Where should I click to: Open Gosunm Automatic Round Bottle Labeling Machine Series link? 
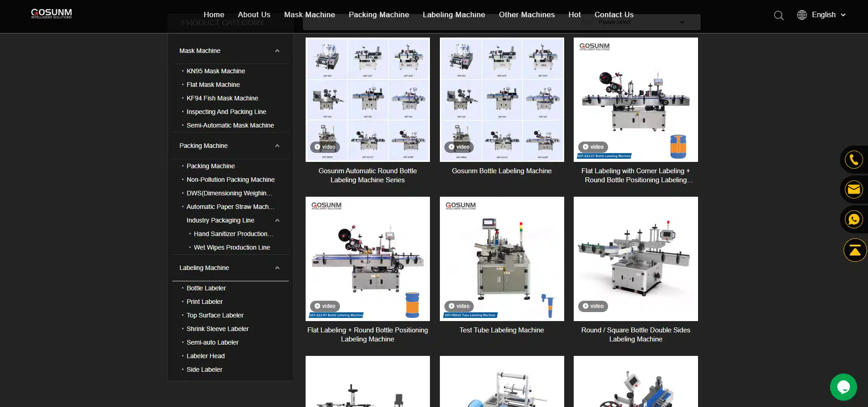coord(368,175)
